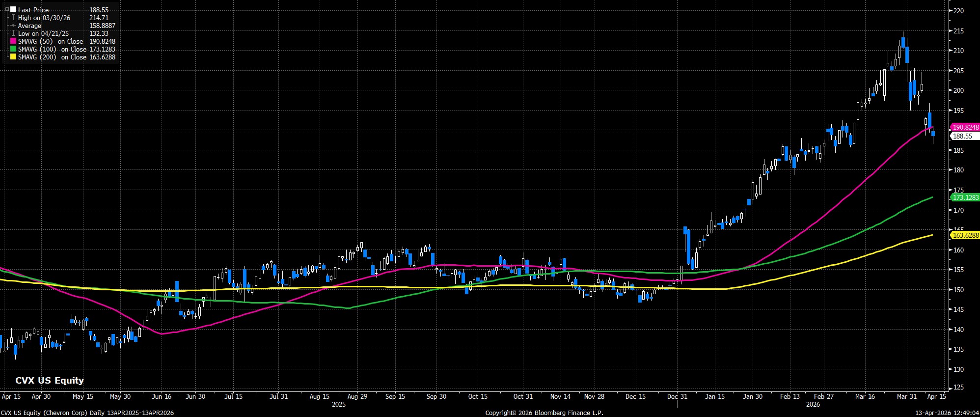Click the Average marker icon in legend
The height and width of the screenshot is (417, 980).
pos(13,26)
